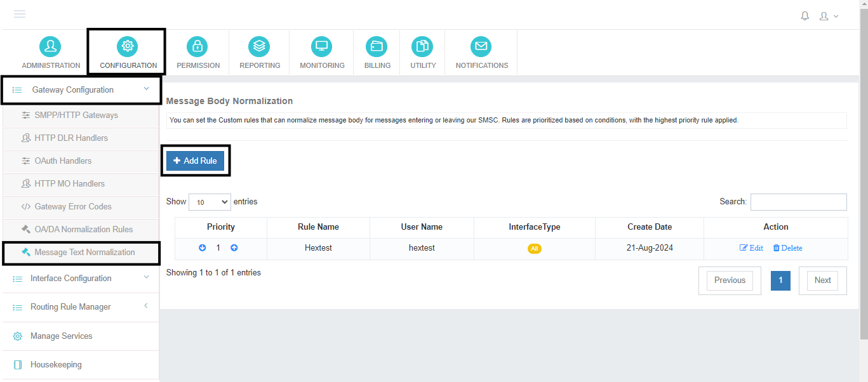The width and height of the screenshot is (868, 382).
Task: Open Message Text Normalization from the sidebar
Action: tap(83, 252)
